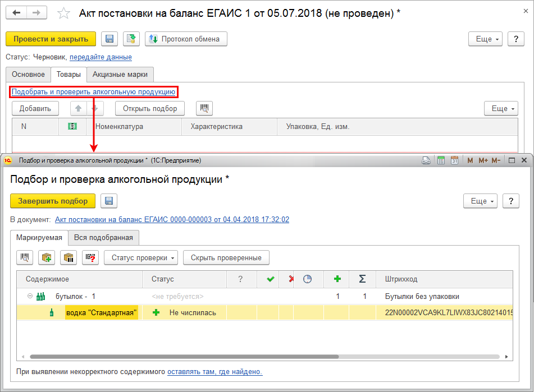The height and width of the screenshot is (392, 534).
Task: Open the Статус проверки dropdown
Action: [141, 258]
